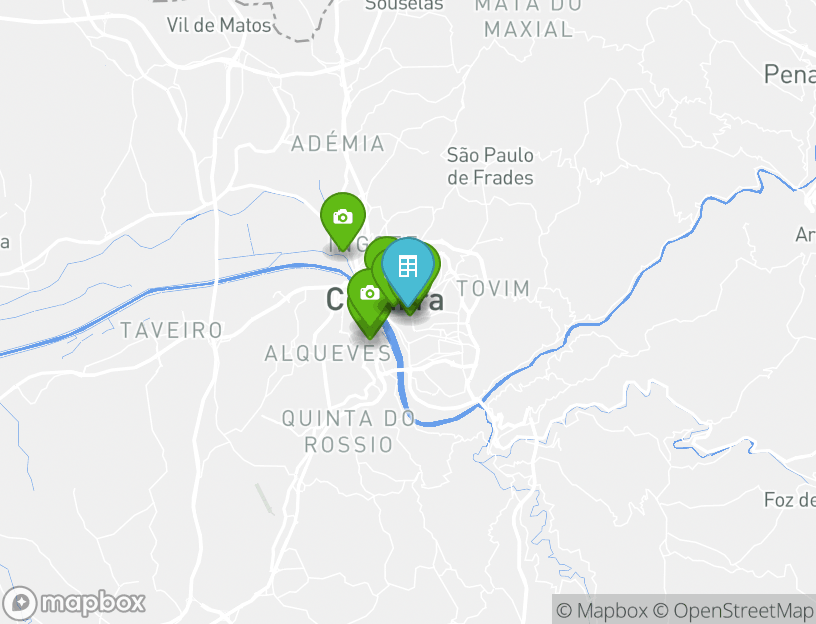Viewport: 816px width, 624px height.
Task: Open the © Mapbox attribution link
Action: coord(602,610)
